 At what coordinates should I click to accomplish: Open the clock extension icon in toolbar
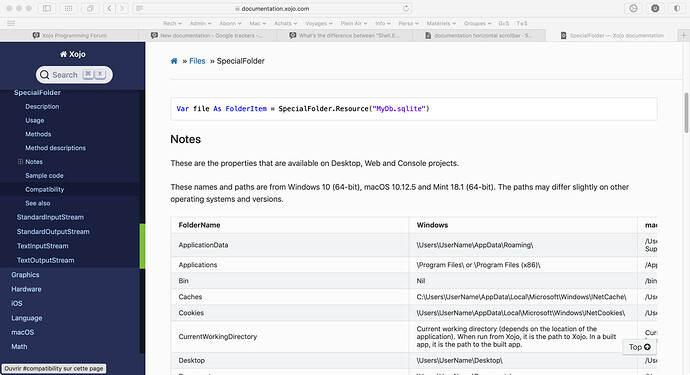pos(633,8)
